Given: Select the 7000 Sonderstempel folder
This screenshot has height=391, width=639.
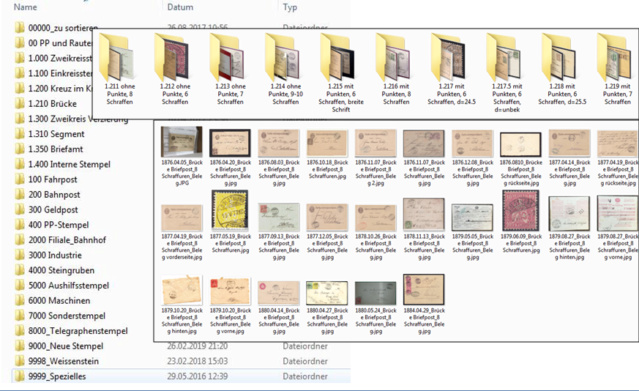Looking at the screenshot, I should click(67, 316).
